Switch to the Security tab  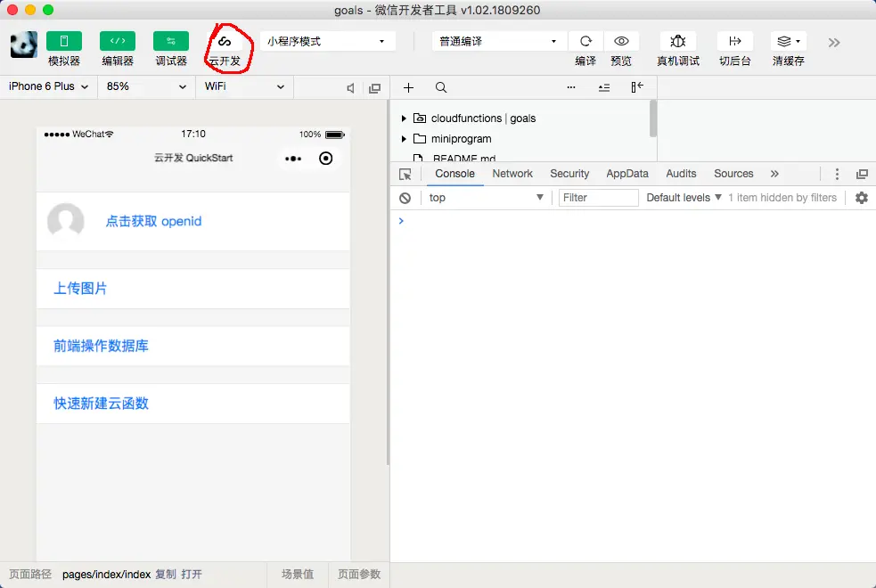(x=569, y=174)
